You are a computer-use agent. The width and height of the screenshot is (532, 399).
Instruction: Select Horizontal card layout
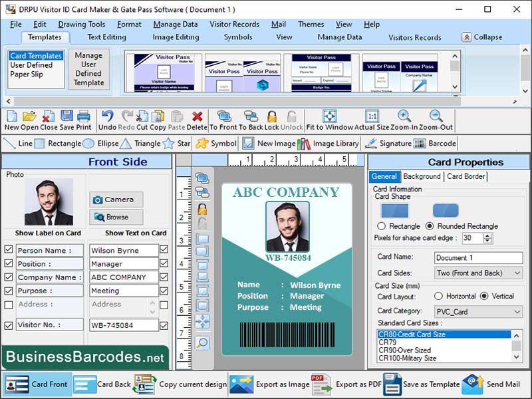(x=438, y=296)
